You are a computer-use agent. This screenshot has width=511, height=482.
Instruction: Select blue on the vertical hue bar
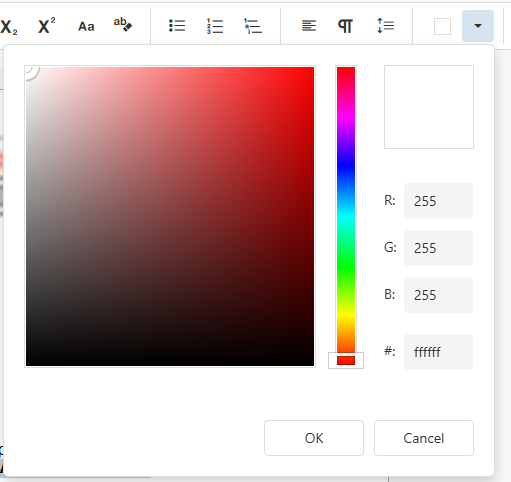[346, 167]
